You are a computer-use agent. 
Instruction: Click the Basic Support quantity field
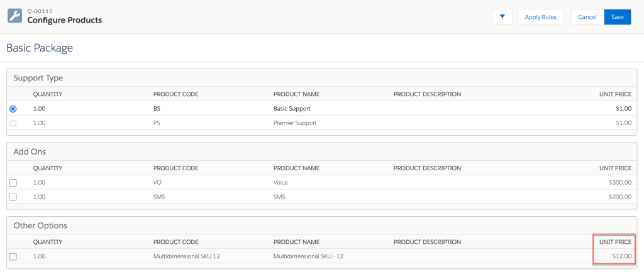(40, 109)
